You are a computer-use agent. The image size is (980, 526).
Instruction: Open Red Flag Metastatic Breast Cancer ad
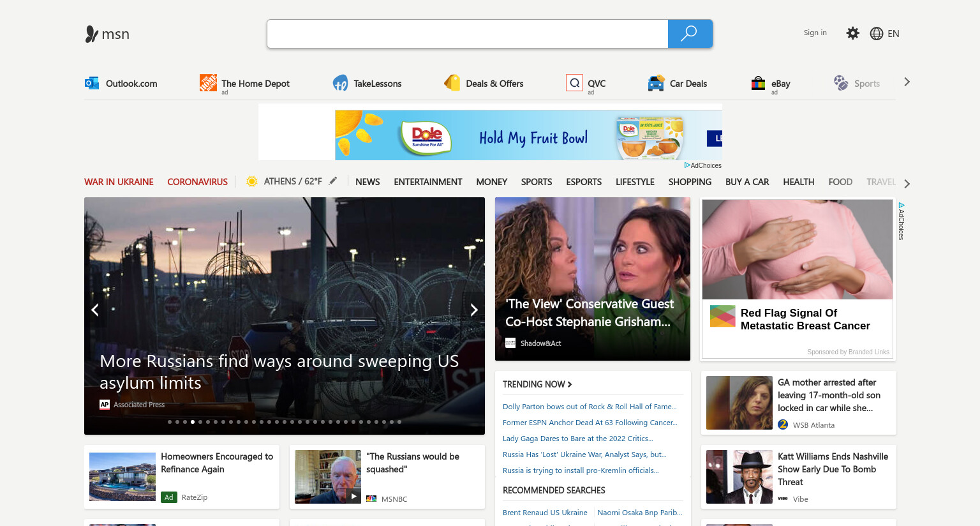click(x=798, y=279)
